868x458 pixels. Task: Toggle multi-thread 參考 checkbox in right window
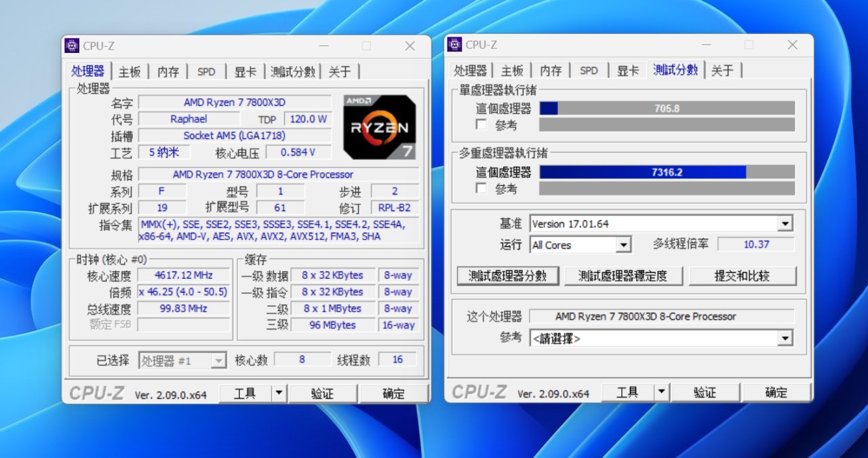tap(481, 189)
